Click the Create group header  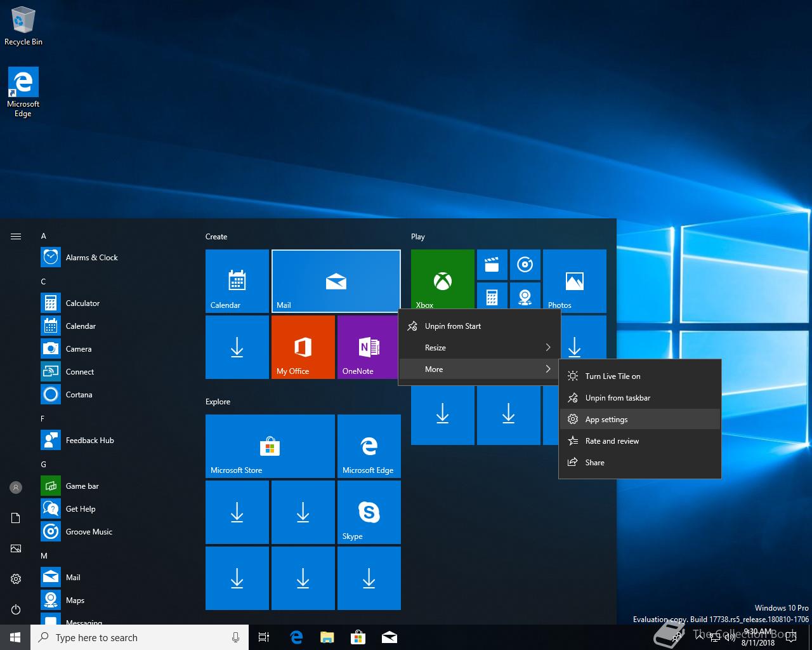tap(216, 236)
